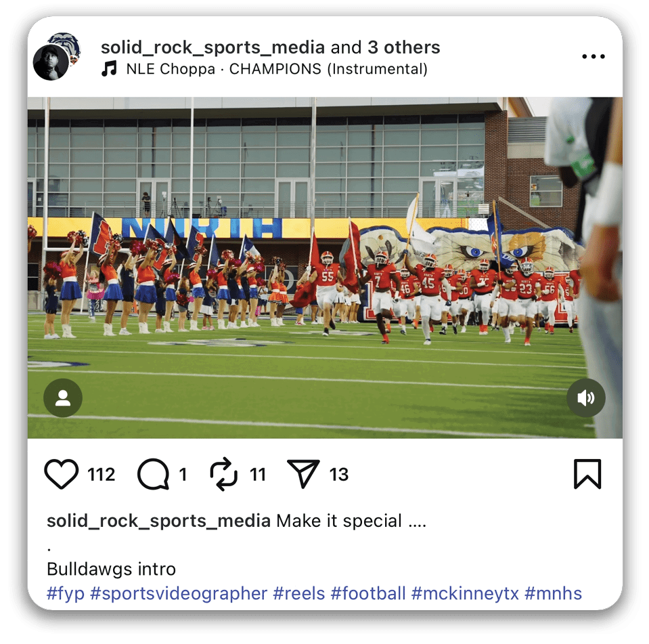Like the post with heart icon
Screen dimensions: 649x644
coord(62,474)
